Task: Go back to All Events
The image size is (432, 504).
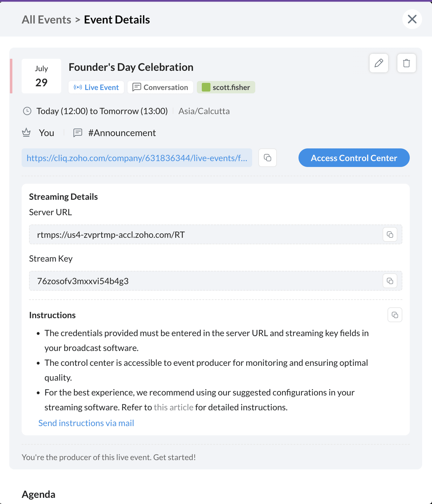Action: click(46, 20)
